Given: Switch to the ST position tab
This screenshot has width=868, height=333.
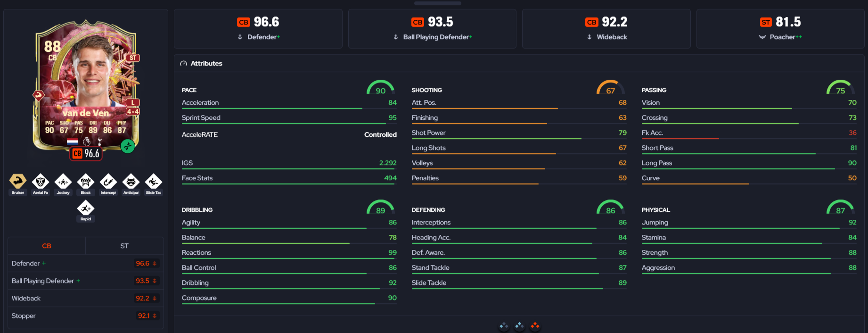Looking at the screenshot, I should tap(124, 246).
